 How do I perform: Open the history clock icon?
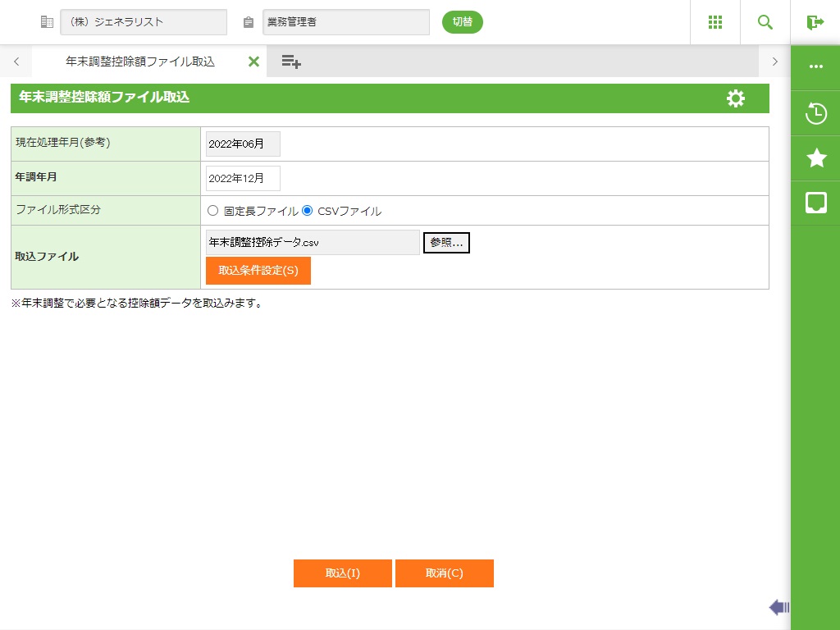[x=816, y=113]
